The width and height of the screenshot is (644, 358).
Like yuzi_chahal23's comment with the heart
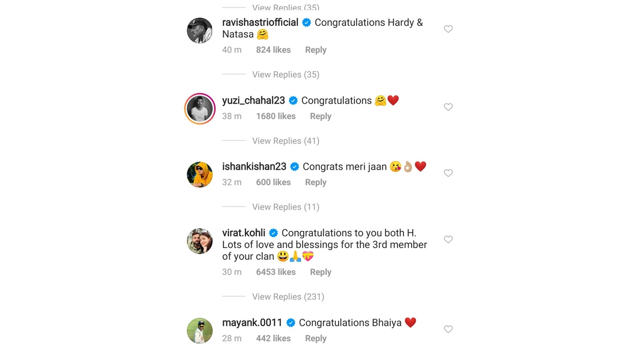pos(448,107)
